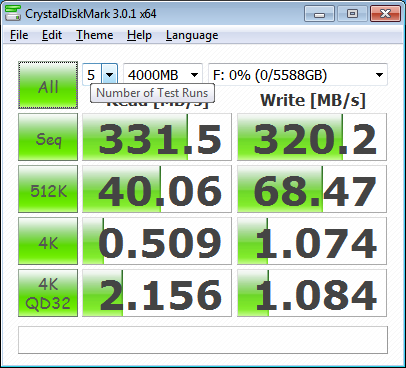Click the Write [MB/s] column header
406x368 pixels.
313,100
